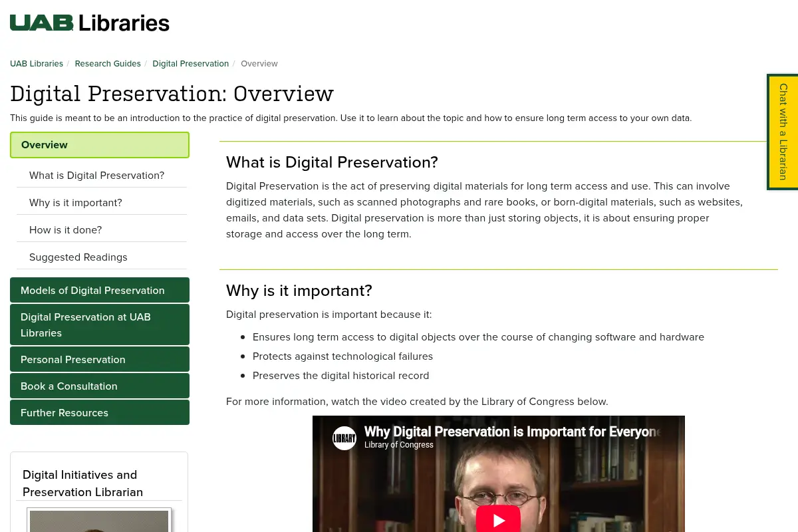Click the Library of Congress channel avatar
This screenshot has width=798, height=532.
[x=344, y=438]
